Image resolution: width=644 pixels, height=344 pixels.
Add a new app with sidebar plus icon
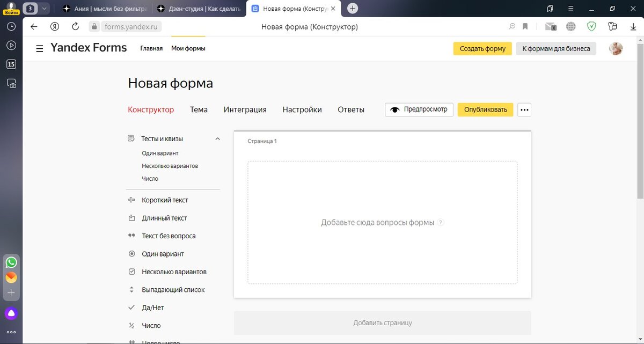(11, 294)
